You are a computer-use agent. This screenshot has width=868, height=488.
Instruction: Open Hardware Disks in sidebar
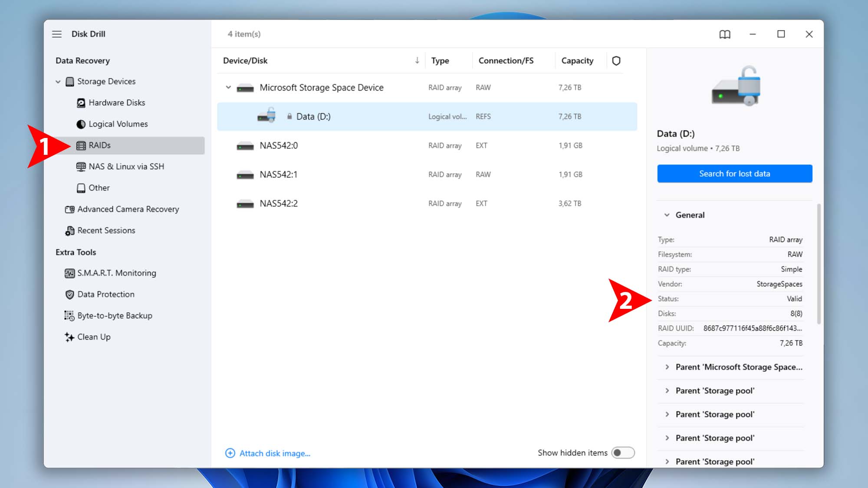coord(117,103)
